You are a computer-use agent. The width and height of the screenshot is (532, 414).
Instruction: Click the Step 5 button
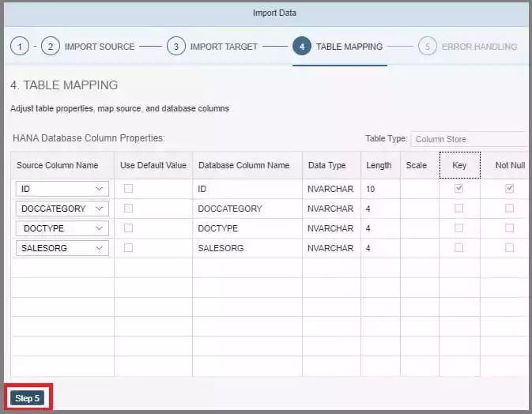point(27,398)
